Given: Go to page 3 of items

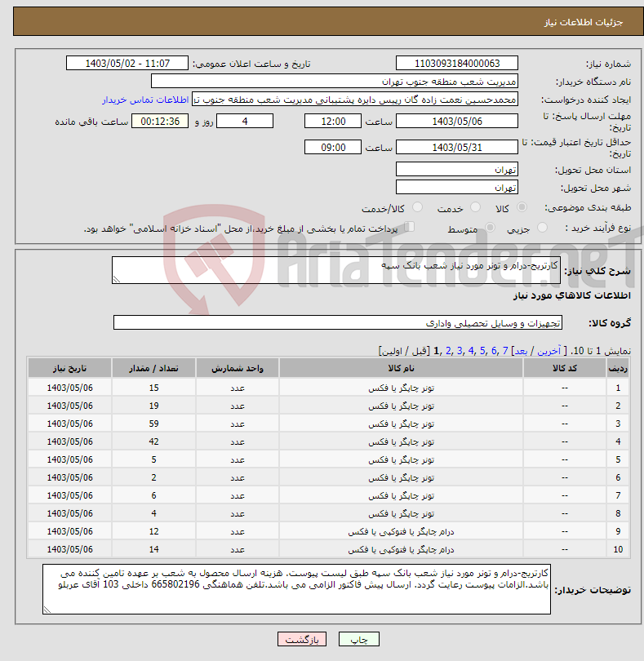Looking at the screenshot, I should pos(460,351).
